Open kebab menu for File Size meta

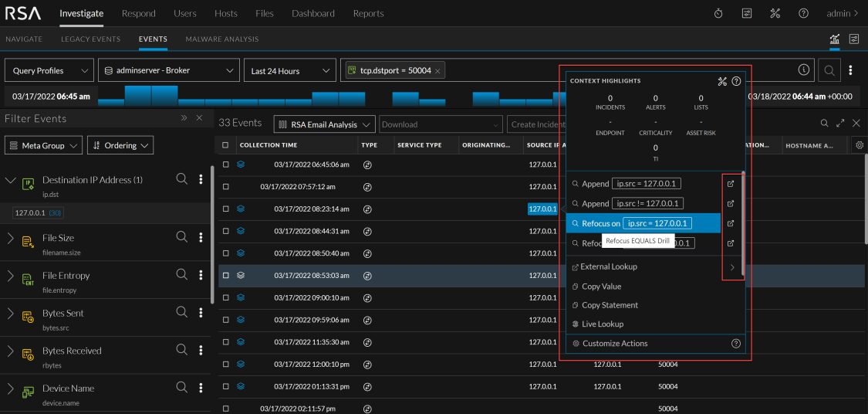pos(201,238)
